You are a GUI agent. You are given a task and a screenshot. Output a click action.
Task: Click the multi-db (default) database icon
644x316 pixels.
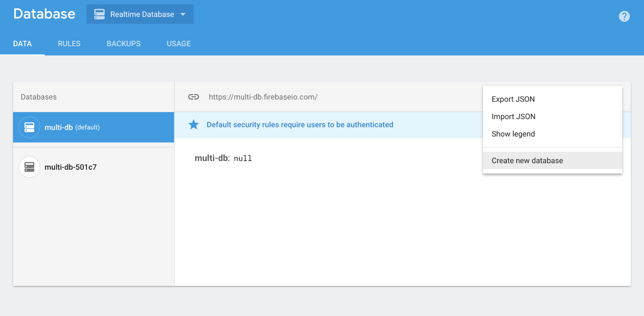(29, 127)
